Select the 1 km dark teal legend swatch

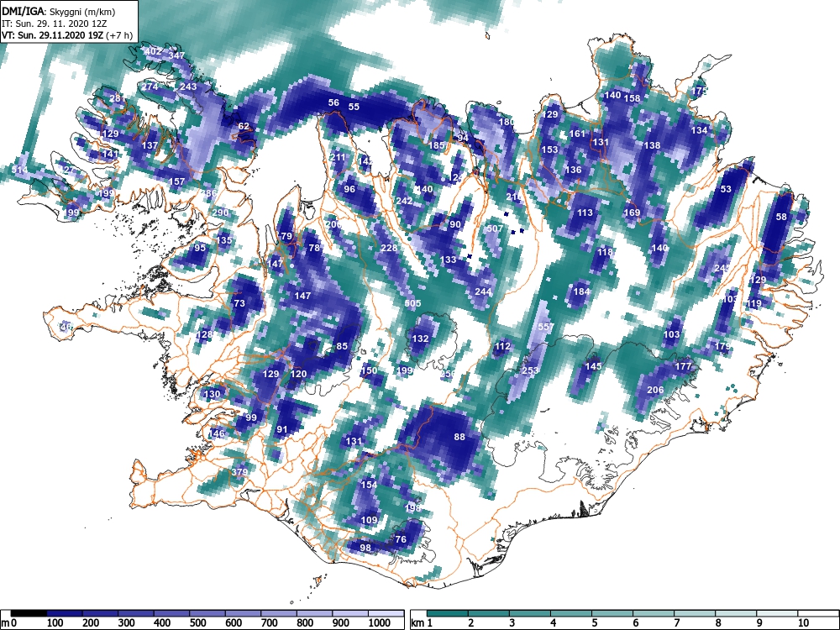[x=448, y=613]
